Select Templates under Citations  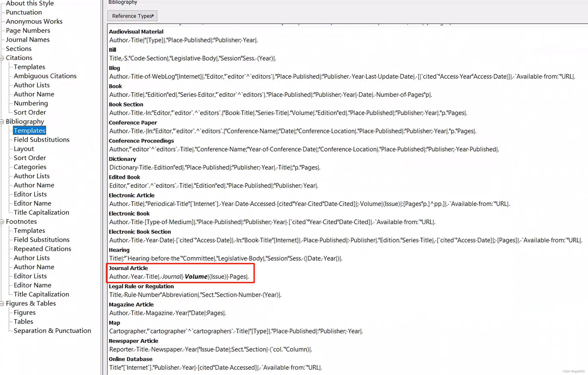coord(29,66)
